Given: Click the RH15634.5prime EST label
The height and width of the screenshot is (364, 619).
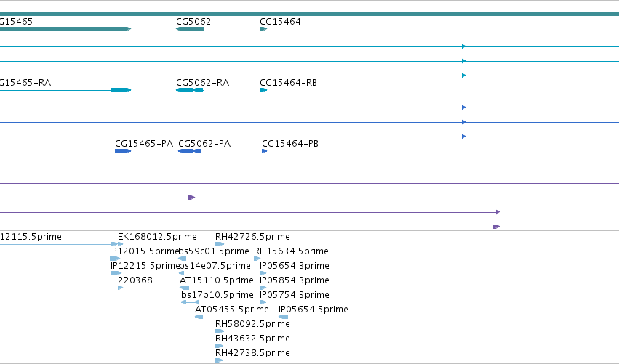Looking at the screenshot, I should pos(292,251).
